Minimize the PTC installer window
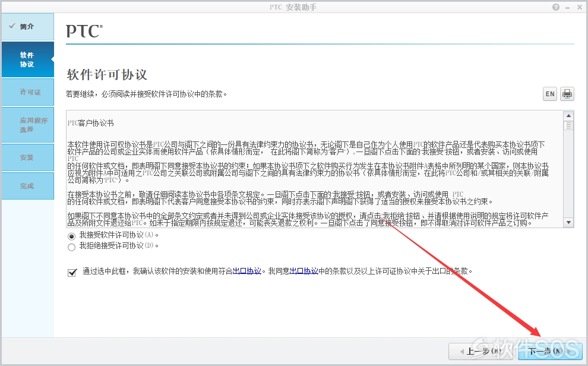Screen dimensions: 588x366 pyautogui.click(x=568, y=8)
